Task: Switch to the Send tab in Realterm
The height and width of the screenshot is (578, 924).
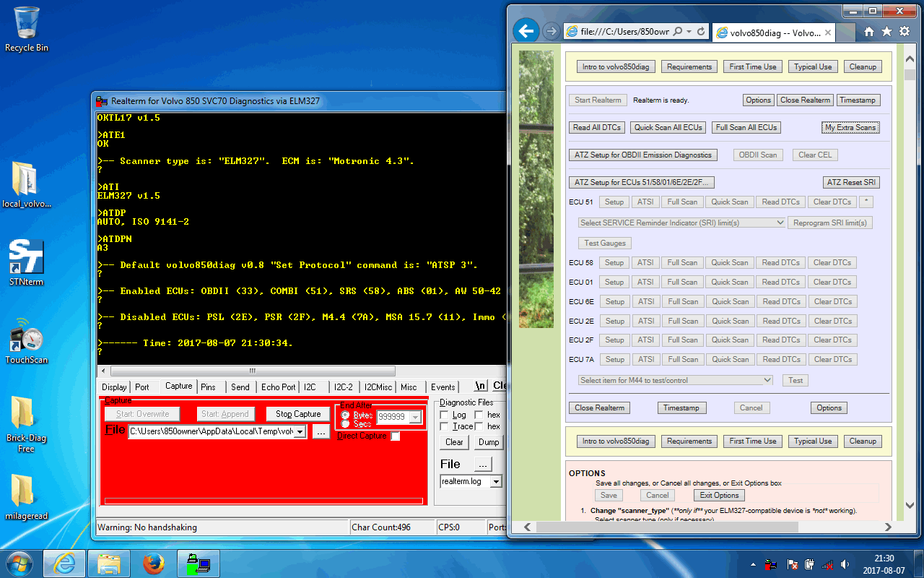Action: click(240, 387)
